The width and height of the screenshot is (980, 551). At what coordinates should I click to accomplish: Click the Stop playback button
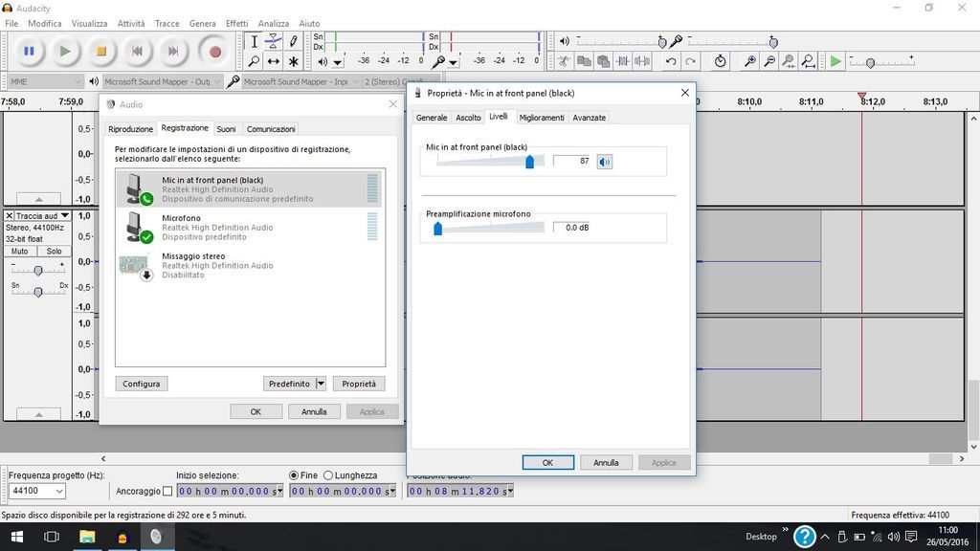point(100,52)
